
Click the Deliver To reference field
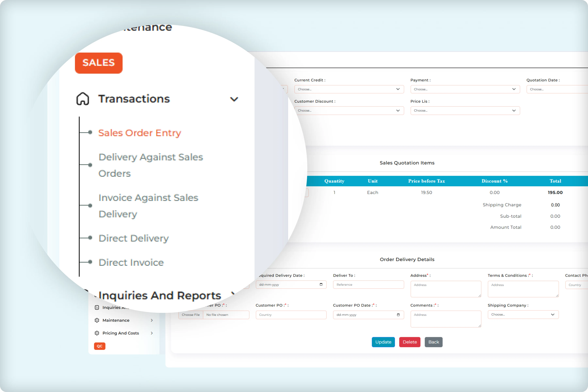(x=368, y=285)
